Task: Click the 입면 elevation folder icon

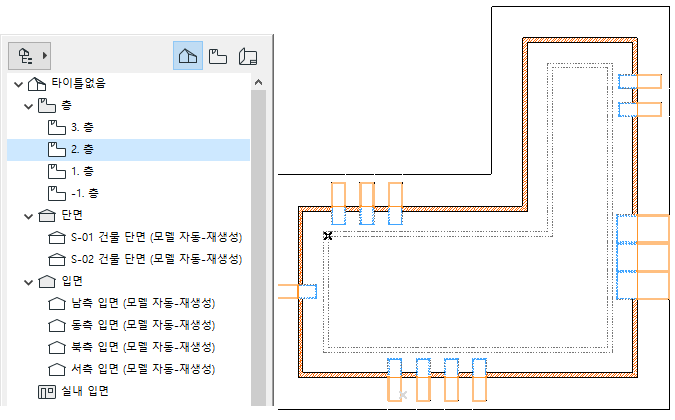Action: point(47,282)
